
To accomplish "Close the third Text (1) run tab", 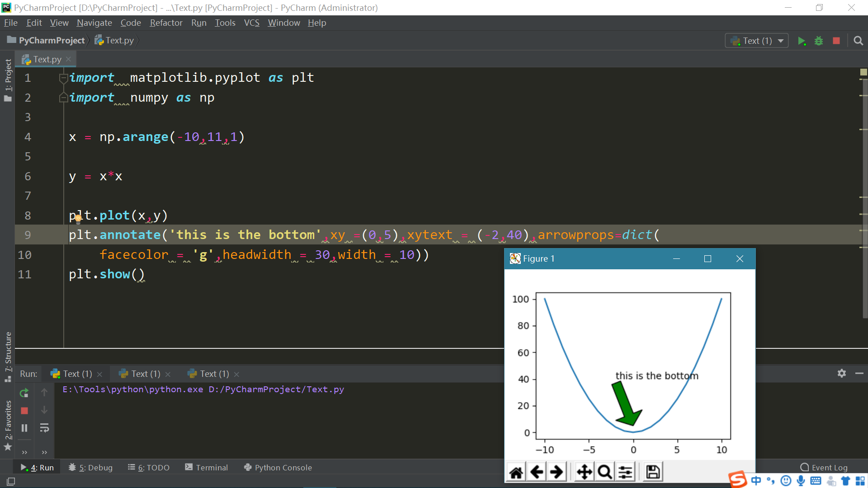I will [x=236, y=374].
